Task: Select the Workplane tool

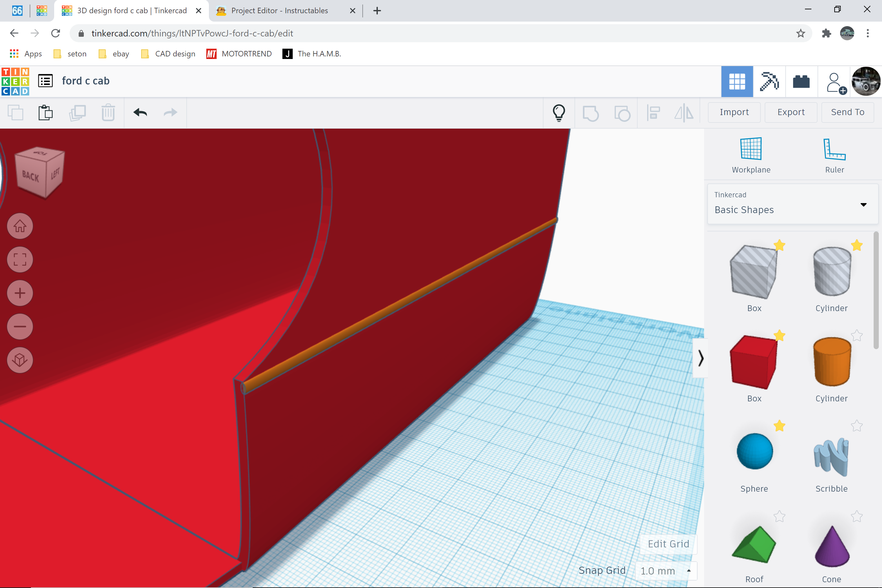Action: tap(751, 155)
